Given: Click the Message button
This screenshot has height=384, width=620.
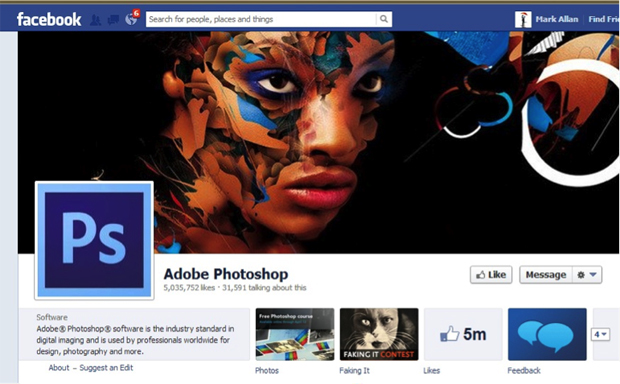Looking at the screenshot, I should click(x=546, y=275).
